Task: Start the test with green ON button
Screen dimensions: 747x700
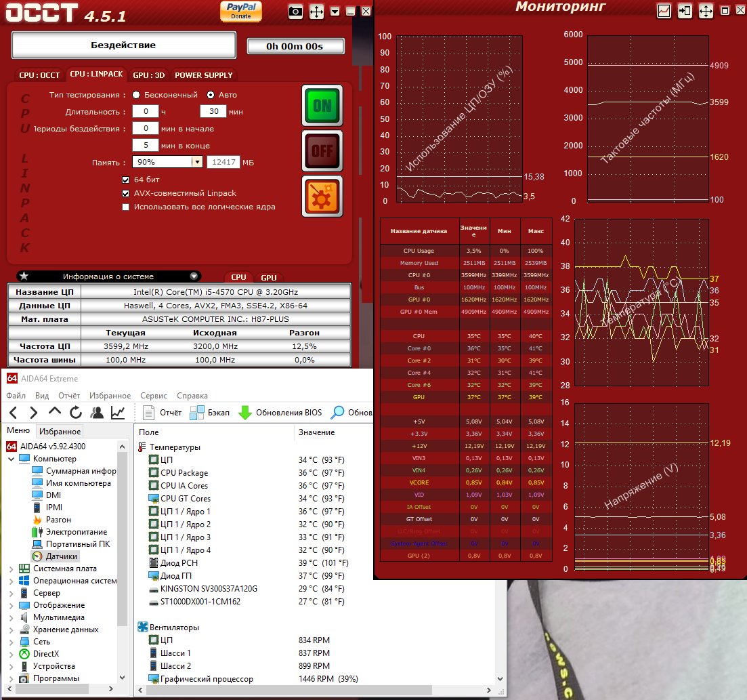Action: pos(322,106)
